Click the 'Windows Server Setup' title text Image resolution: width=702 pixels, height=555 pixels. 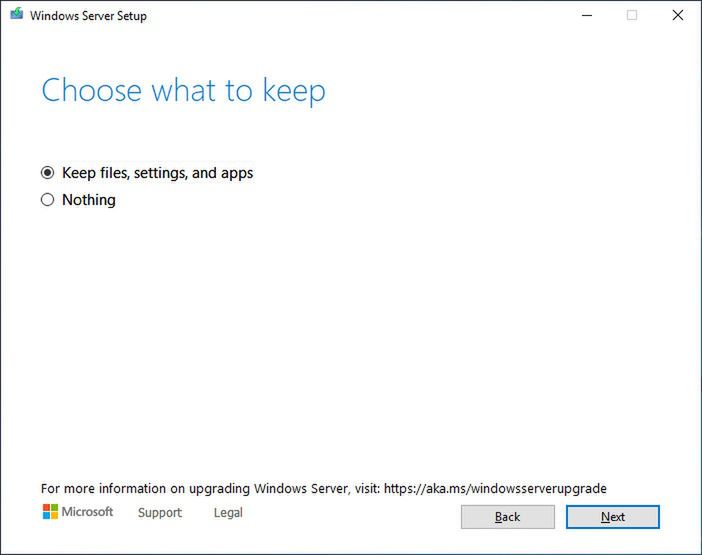[x=88, y=16]
